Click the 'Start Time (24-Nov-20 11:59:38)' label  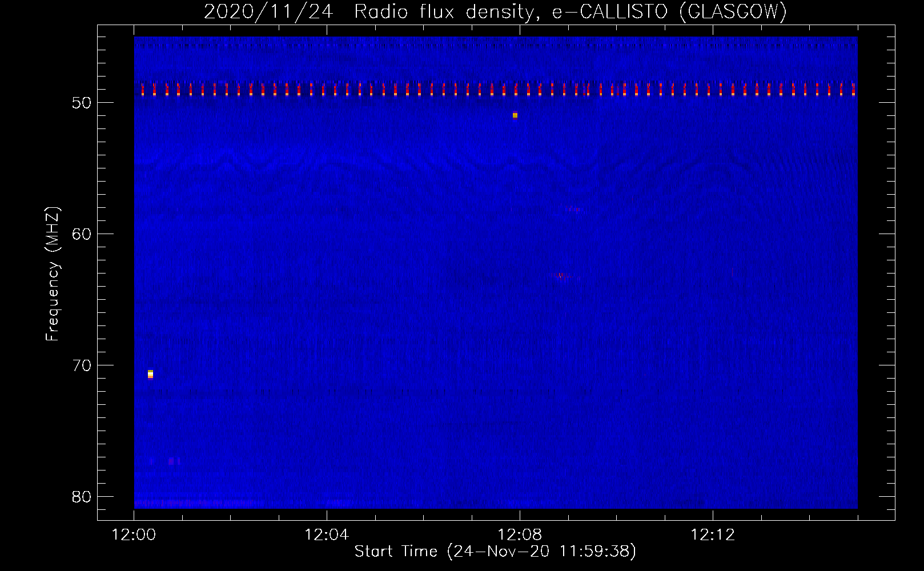tap(495, 552)
